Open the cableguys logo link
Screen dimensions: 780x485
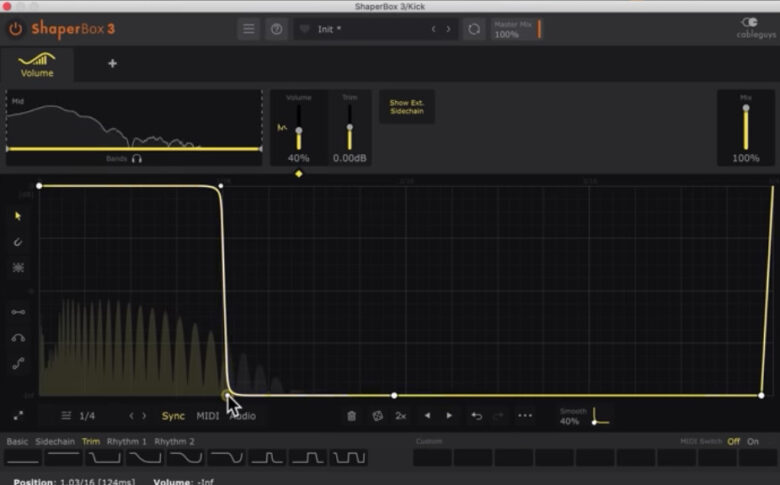(x=756, y=28)
